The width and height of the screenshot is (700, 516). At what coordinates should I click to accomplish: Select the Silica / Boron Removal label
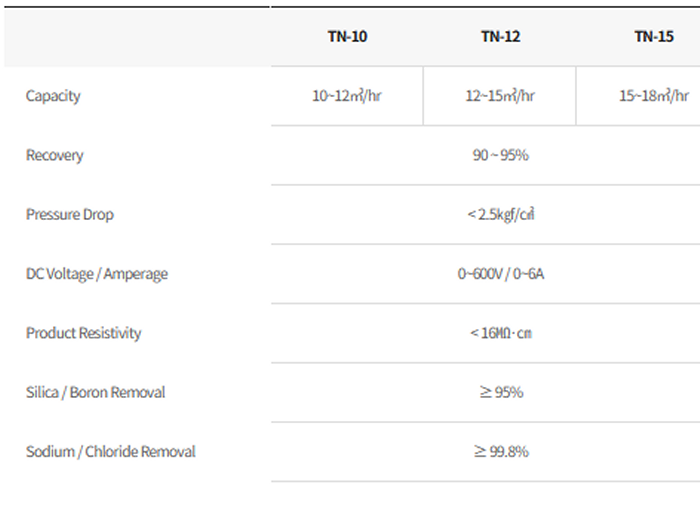click(96, 392)
